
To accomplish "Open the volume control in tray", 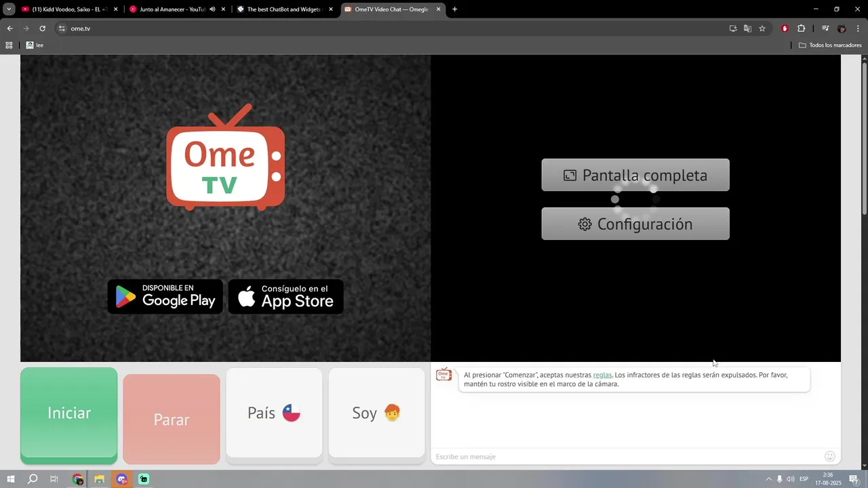I will pyautogui.click(x=790, y=479).
